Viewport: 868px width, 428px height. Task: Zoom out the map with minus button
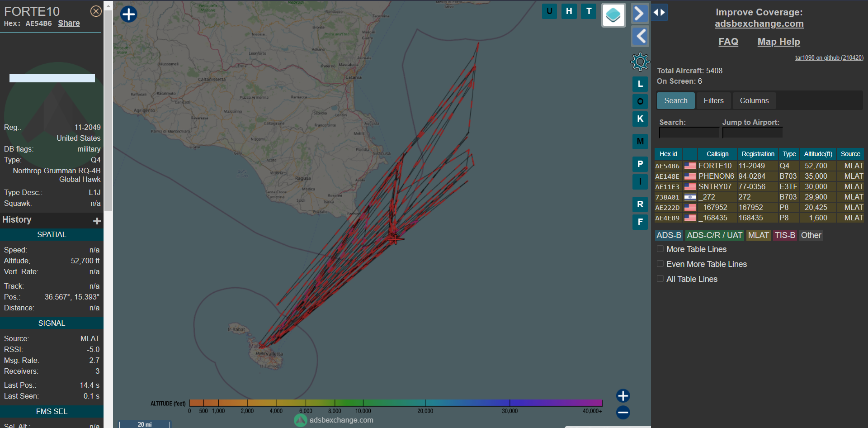click(623, 413)
